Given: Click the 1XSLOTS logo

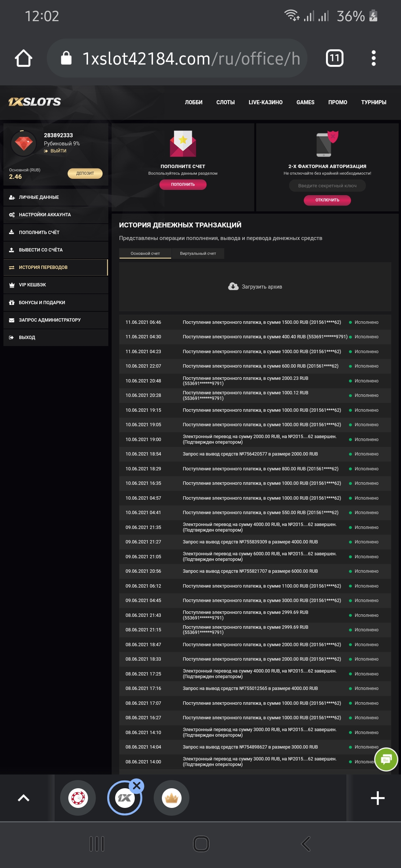Looking at the screenshot, I should 35,102.
